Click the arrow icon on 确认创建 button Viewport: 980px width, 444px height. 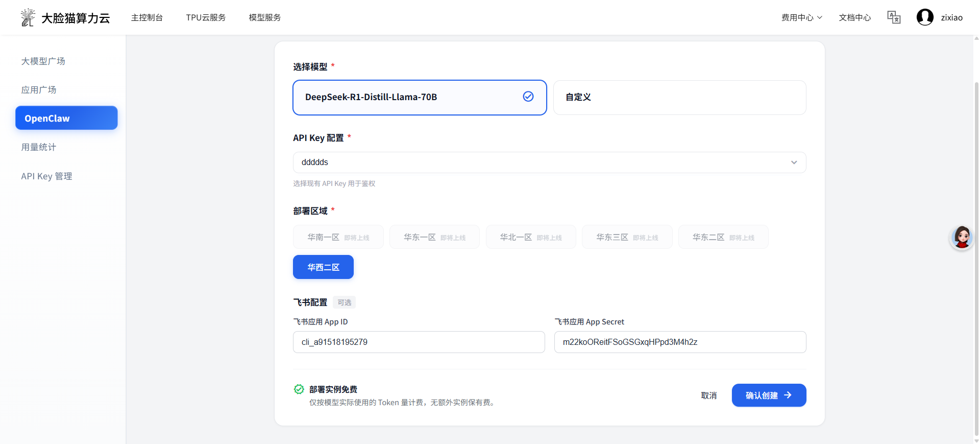pos(788,395)
